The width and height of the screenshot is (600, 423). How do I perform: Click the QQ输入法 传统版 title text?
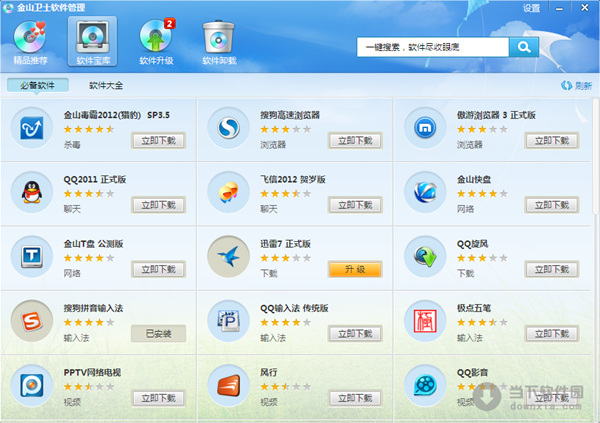click(x=294, y=308)
